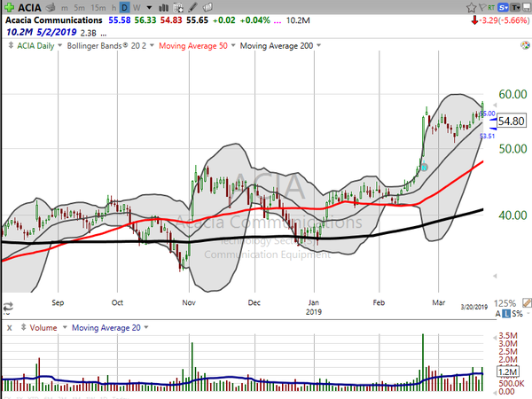Select the pencil drawing tools icon
This screenshot has height=399, width=532.
192,7
